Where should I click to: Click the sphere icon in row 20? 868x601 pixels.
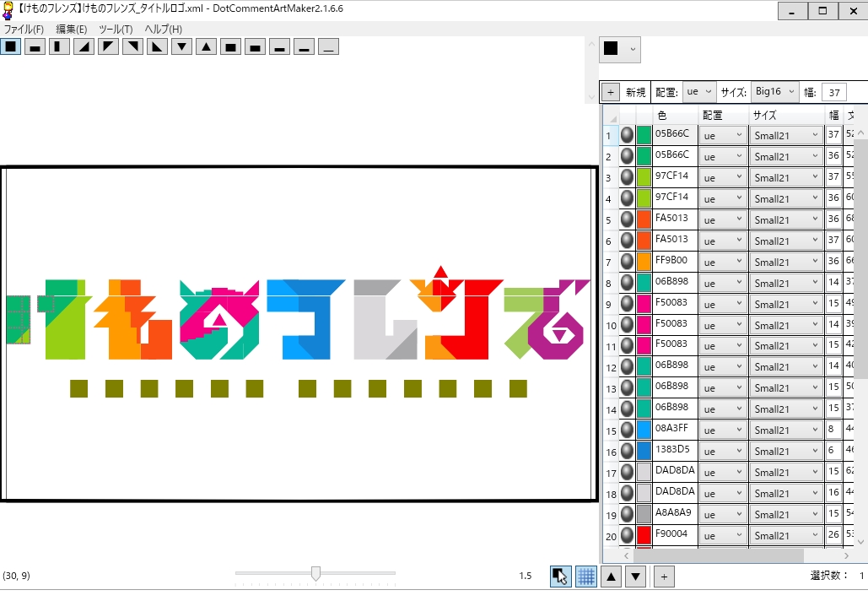[627, 535]
